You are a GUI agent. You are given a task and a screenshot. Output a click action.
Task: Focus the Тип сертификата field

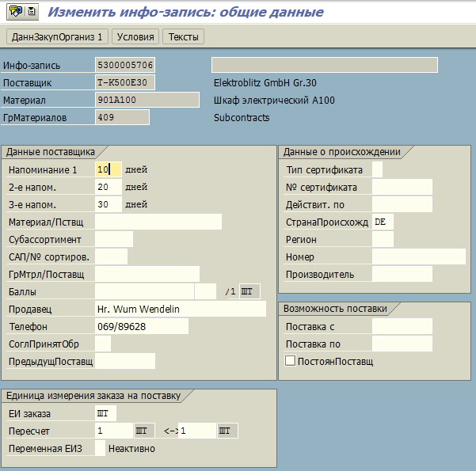(377, 169)
